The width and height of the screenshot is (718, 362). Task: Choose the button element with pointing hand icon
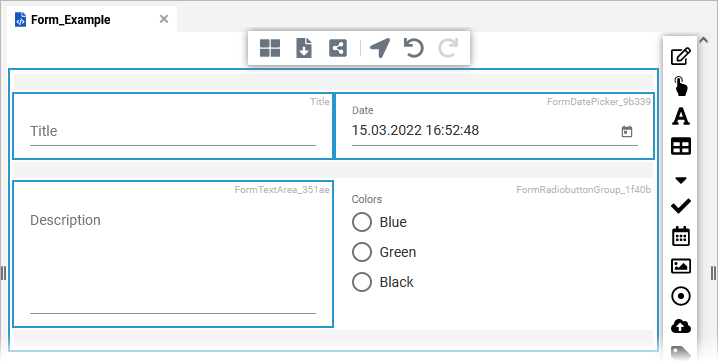tap(680, 86)
